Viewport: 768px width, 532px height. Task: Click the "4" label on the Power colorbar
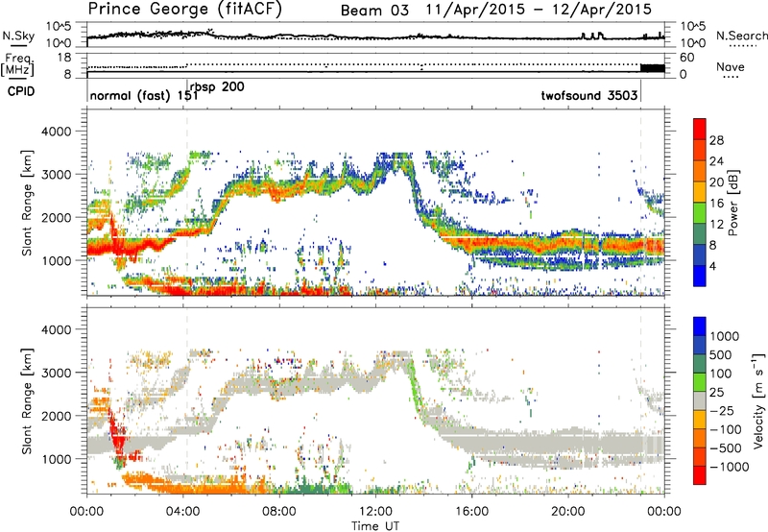pos(713,266)
